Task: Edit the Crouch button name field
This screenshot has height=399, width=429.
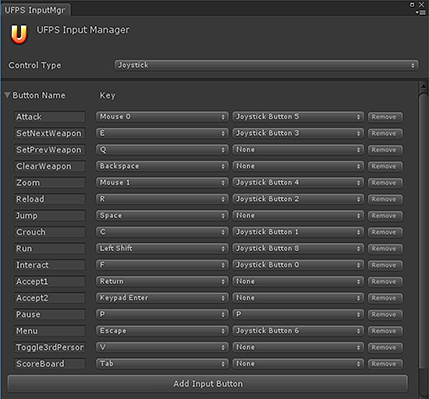Action: (50, 232)
